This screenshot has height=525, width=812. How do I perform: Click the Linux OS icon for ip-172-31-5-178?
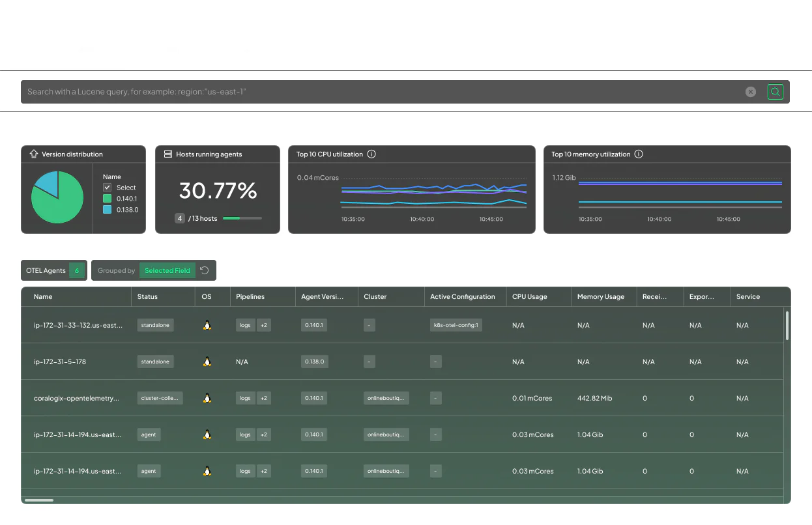tap(207, 362)
